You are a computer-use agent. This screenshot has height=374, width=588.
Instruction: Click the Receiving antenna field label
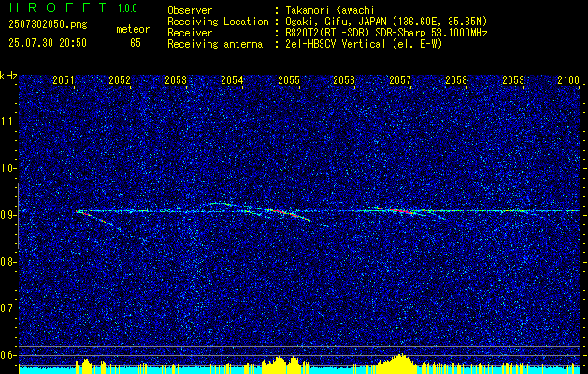click(x=215, y=44)
